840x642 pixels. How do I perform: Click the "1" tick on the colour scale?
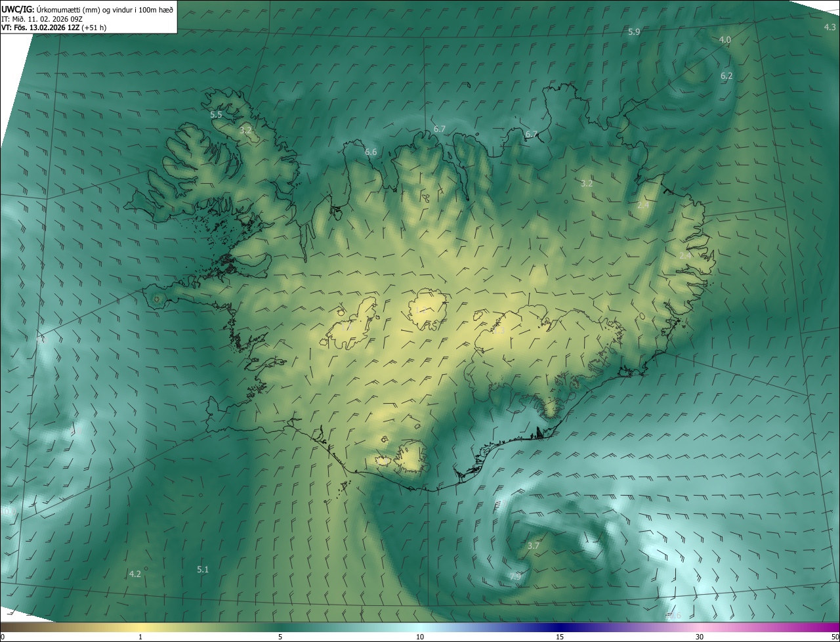[x=140, y=637]
